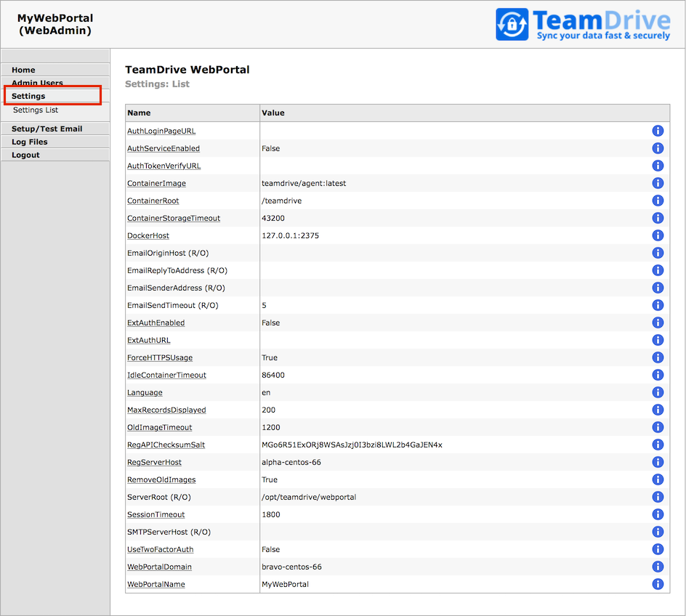Edit the AuthLoginPageURL setting link
Screen dimensions: 686x616
point(161,131)
